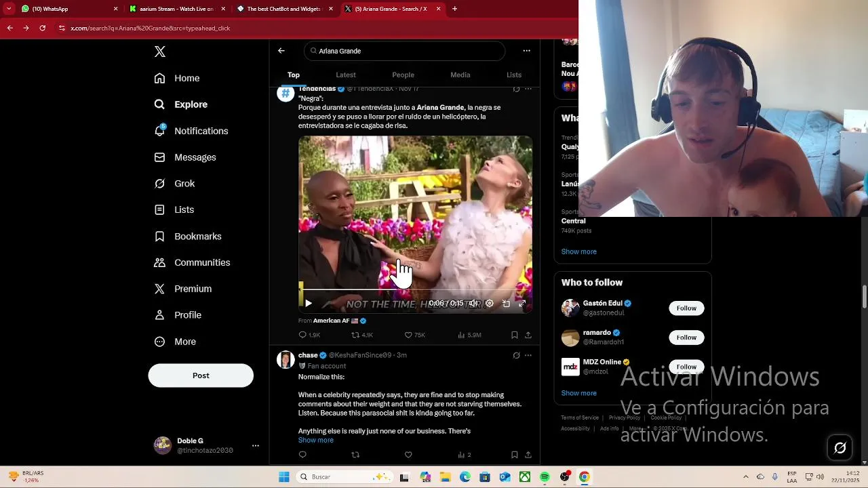Share chase's post

tap(528, 455)
